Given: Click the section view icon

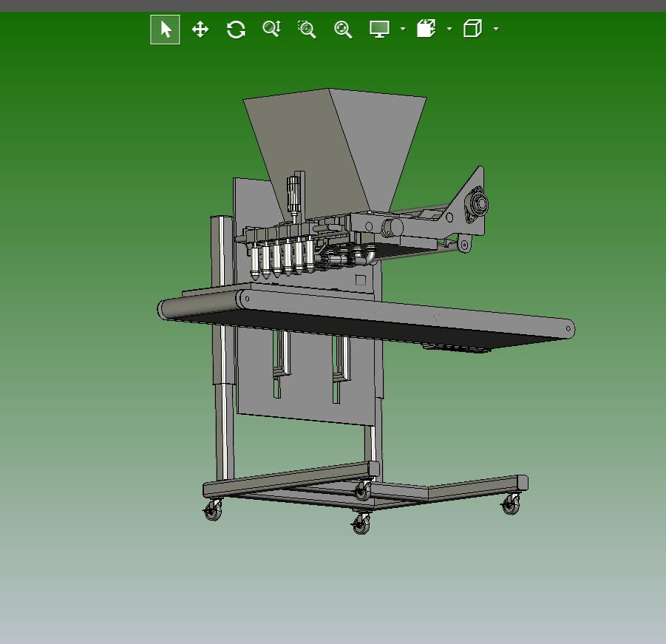Looking at the screenshot, I should pos(426,29).
